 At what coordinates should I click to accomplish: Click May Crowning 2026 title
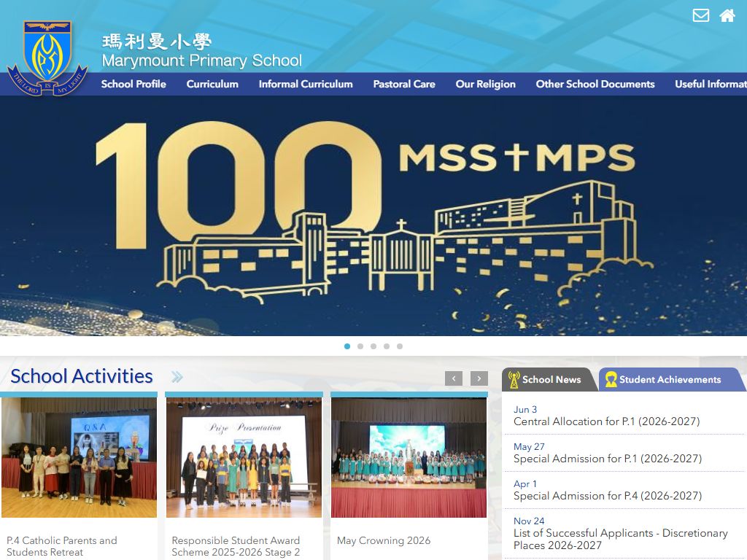(384, 540)
